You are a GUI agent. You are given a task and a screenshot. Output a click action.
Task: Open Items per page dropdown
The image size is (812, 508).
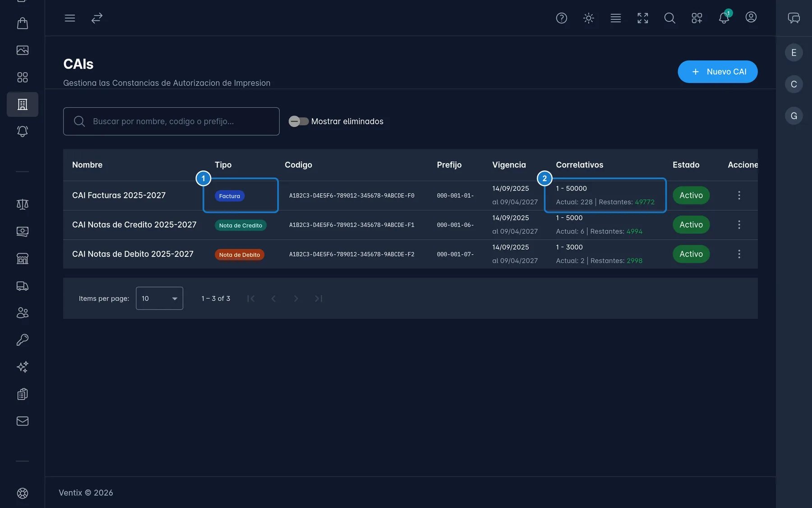tap(159, 298)
